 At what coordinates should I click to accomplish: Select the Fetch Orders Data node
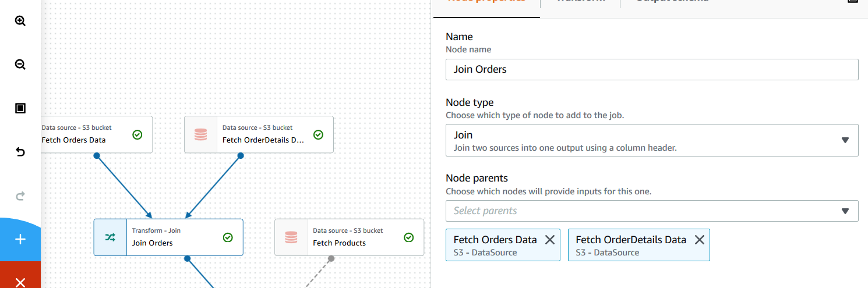pos(82,140)
